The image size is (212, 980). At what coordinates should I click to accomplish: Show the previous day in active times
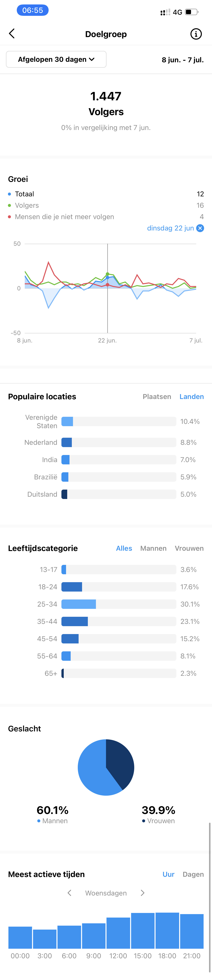pos(69,893)
